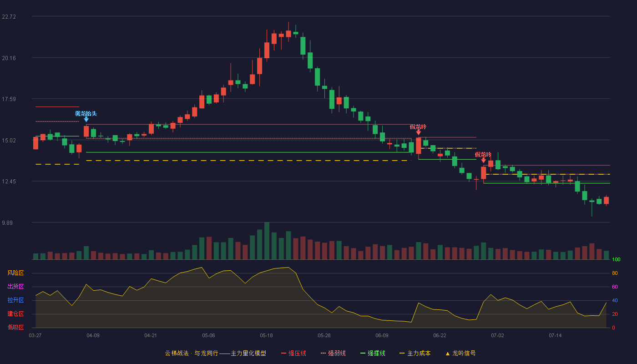Click the 22.72 price axis label

click(9, 17)
